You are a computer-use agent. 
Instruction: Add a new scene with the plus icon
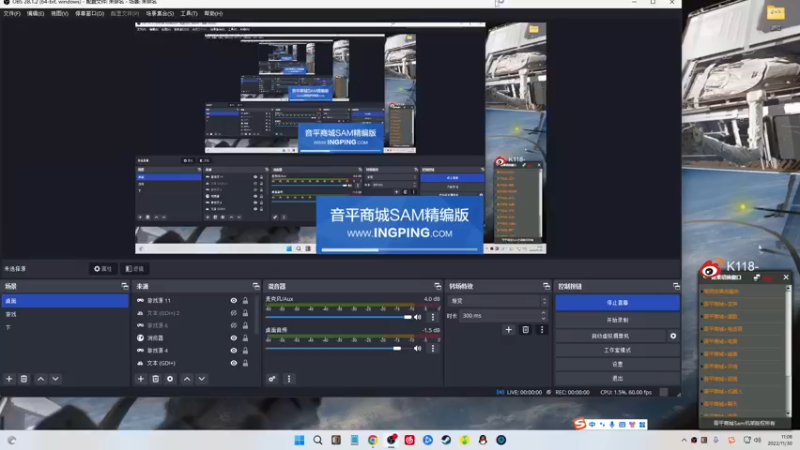(9, 379)
